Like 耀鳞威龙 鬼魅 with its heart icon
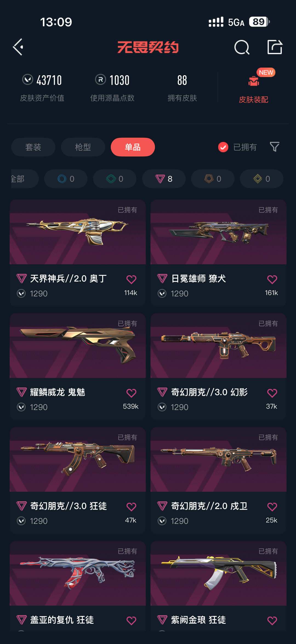The width and height of the screenshot is (296, 644). (x=131, y=393)
